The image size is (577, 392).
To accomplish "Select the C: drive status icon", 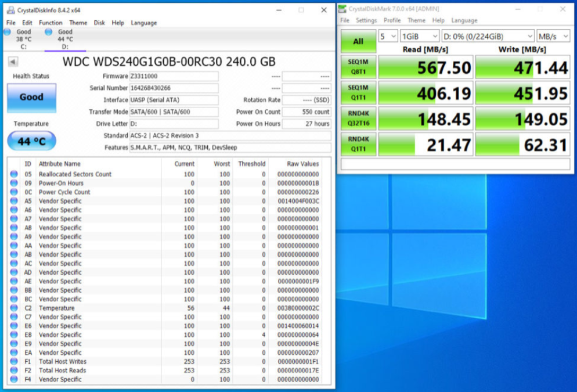I will pos(8,33).
